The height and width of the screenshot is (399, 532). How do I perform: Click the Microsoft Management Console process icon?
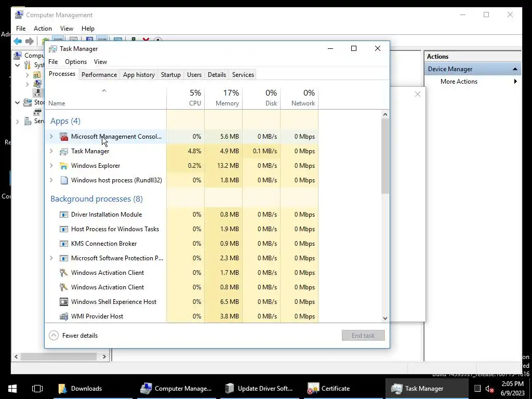pos(64,137)
